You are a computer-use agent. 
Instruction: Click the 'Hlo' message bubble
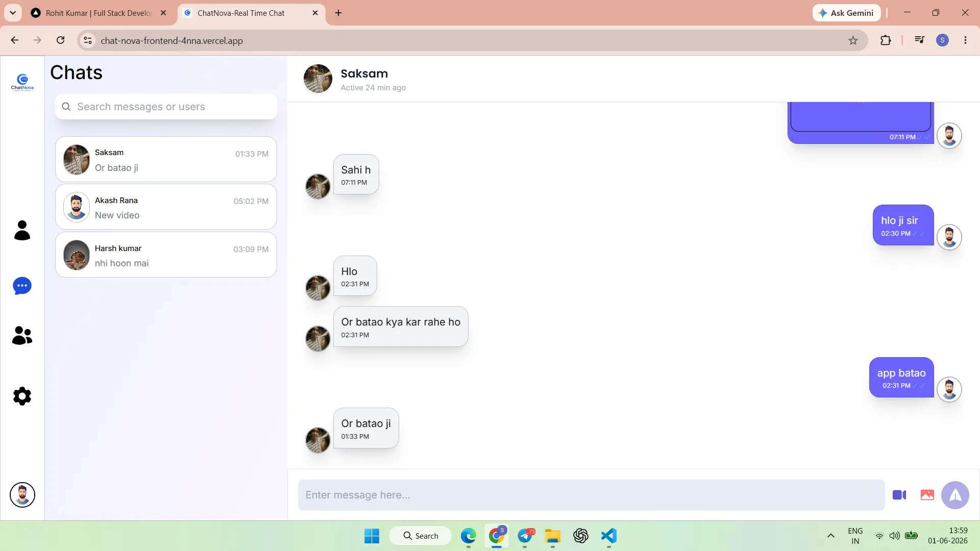tap(355, 276)
